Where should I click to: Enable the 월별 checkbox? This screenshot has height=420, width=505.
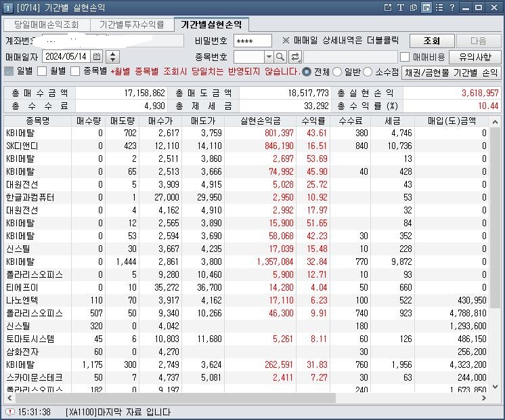pyautogui.click(x=42, y=72)
